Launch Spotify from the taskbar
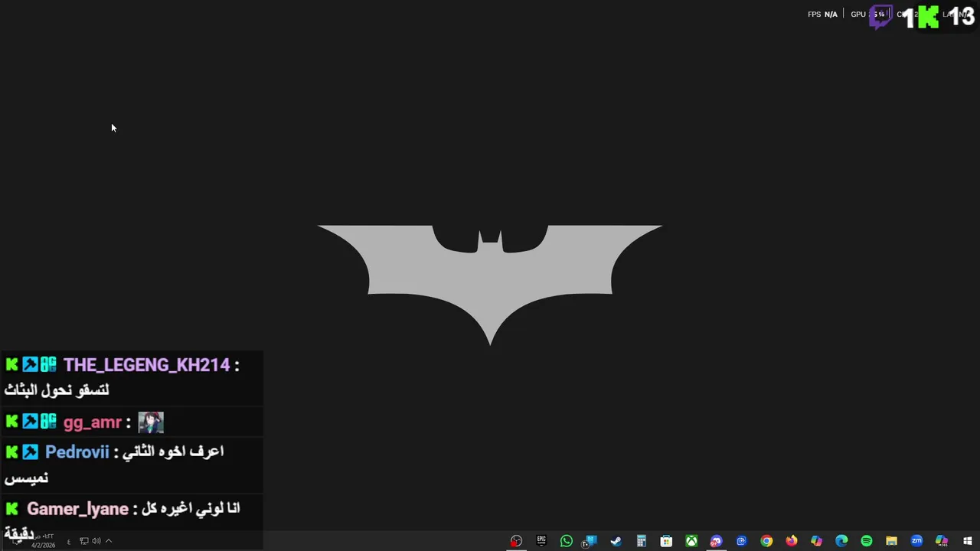980x551 pixels. tap(867, 541)
